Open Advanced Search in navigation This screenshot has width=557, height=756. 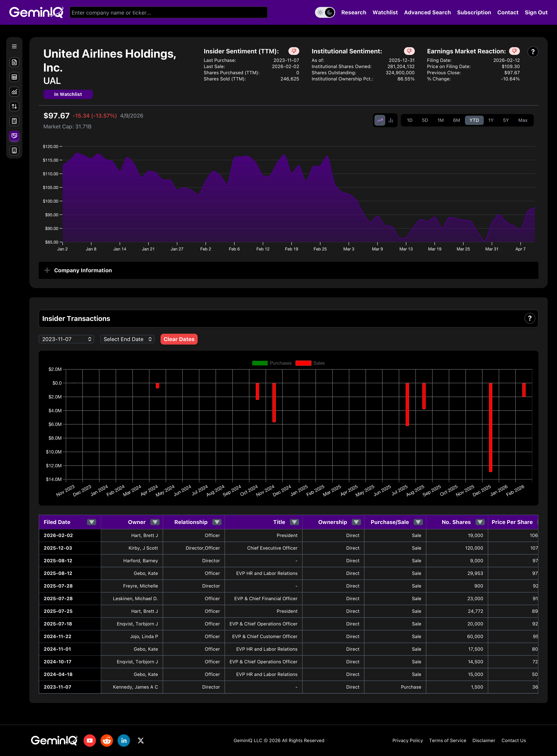coord(427,13)
